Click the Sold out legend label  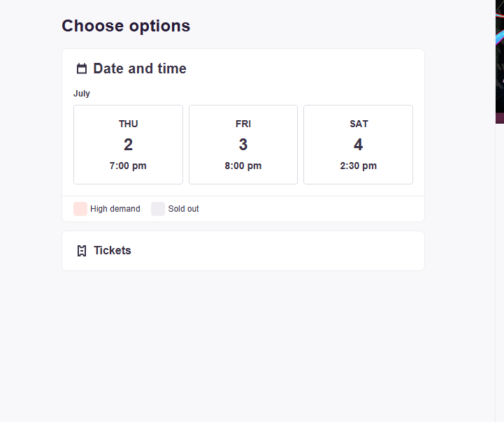tap(183, 209)
